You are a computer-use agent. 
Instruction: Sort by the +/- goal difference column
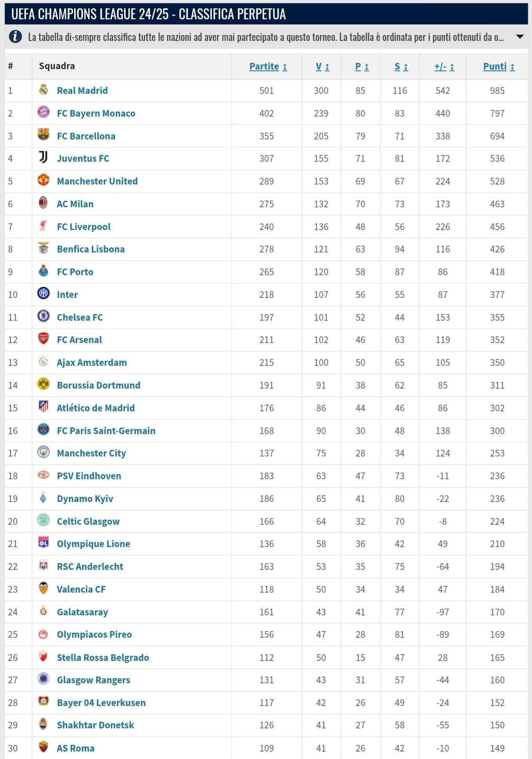click(x=444, y=67)
